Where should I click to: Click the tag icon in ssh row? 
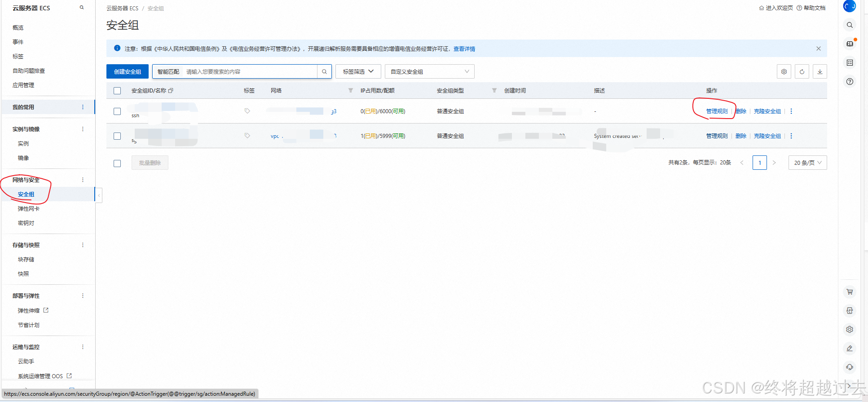[x=247, y=111]
